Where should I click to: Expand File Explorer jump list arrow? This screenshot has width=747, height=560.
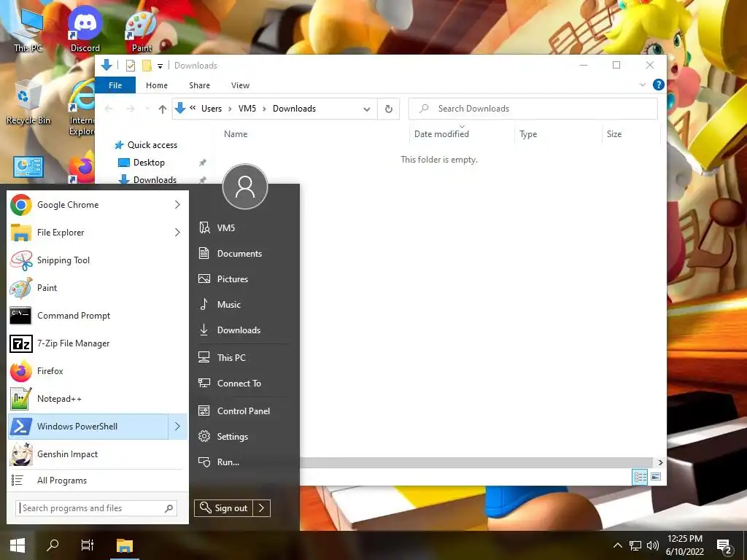click(178, 233)
